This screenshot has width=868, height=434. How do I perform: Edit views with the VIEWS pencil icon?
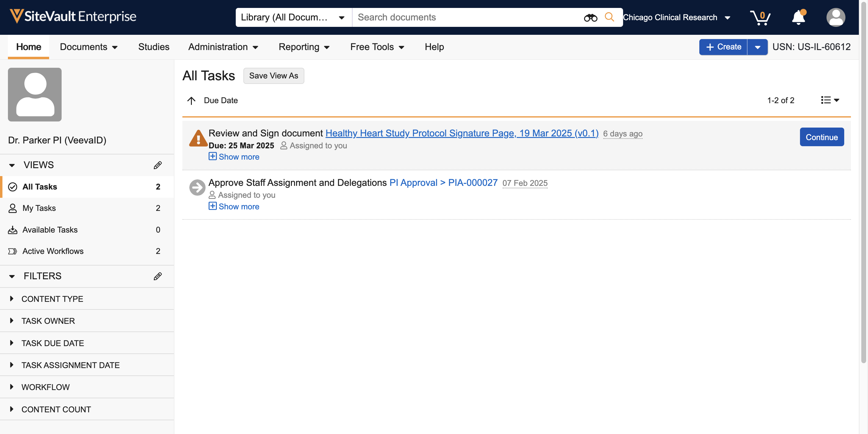point(158,165)
